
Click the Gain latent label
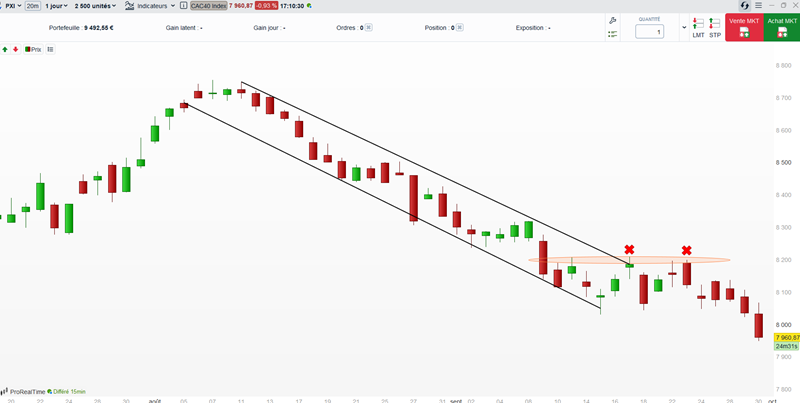pyautogui.click(x=184, y=28)
